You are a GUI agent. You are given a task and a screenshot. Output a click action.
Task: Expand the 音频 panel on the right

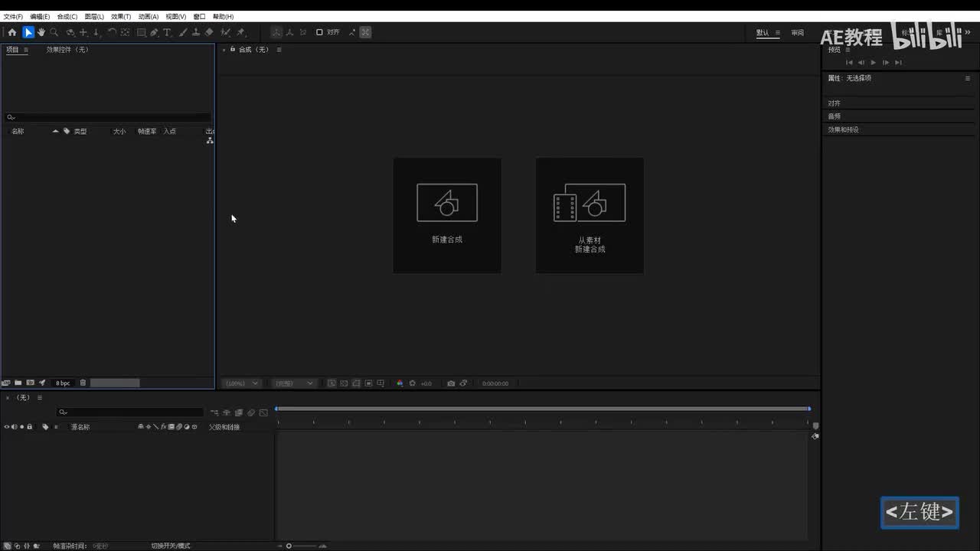(834, 116)
